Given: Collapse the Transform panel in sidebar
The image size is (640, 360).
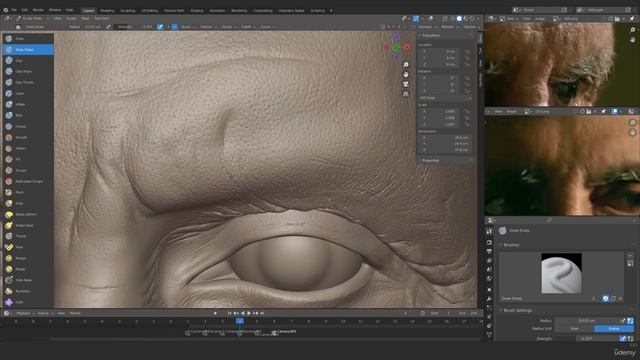Looking at the screenshot, I should click(431, 36).
